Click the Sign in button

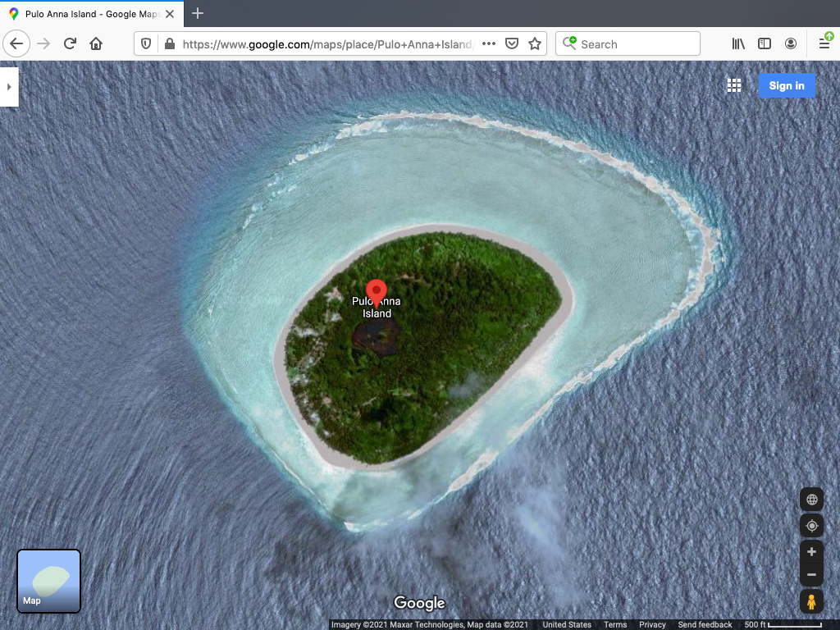point(786,86)
